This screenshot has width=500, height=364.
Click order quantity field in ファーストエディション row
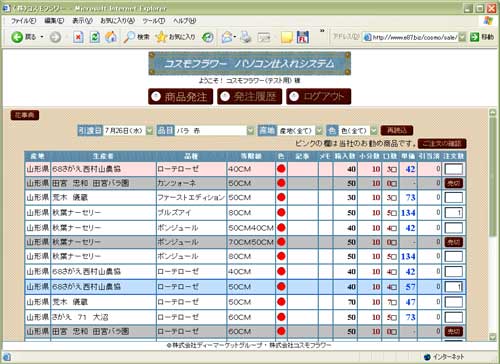click(x=454, y=197)
